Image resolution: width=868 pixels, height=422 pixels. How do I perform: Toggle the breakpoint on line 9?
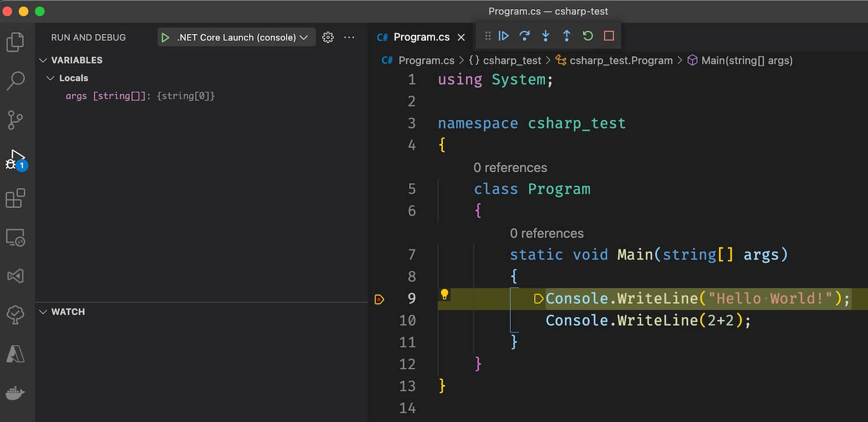380,298
